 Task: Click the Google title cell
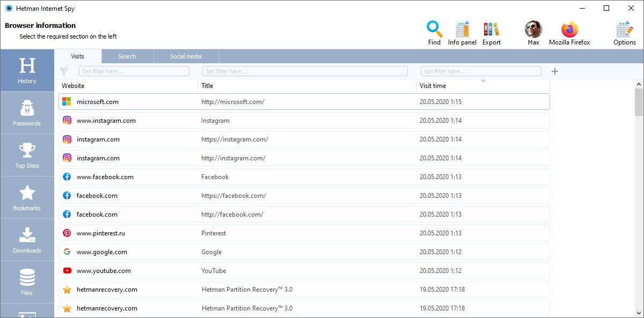tap(211, 252)
